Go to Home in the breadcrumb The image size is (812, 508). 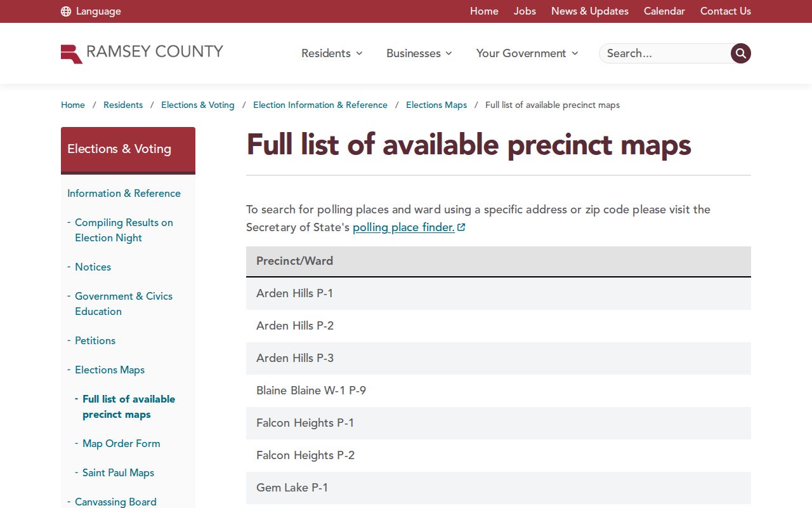(73, 105)
